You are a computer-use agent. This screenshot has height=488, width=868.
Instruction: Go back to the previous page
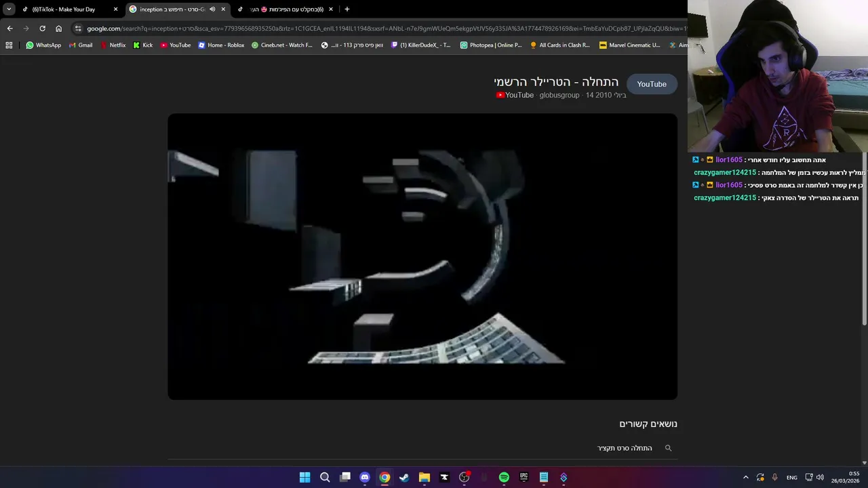pos(9,28)
